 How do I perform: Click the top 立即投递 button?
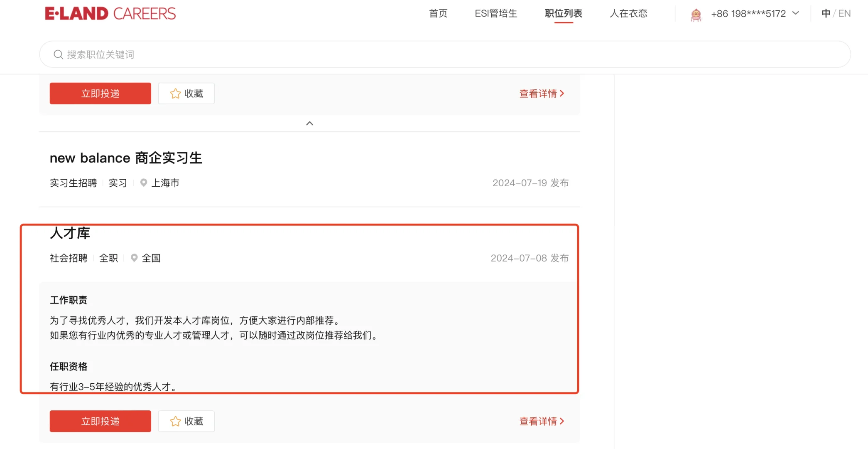tap(100, 94)
